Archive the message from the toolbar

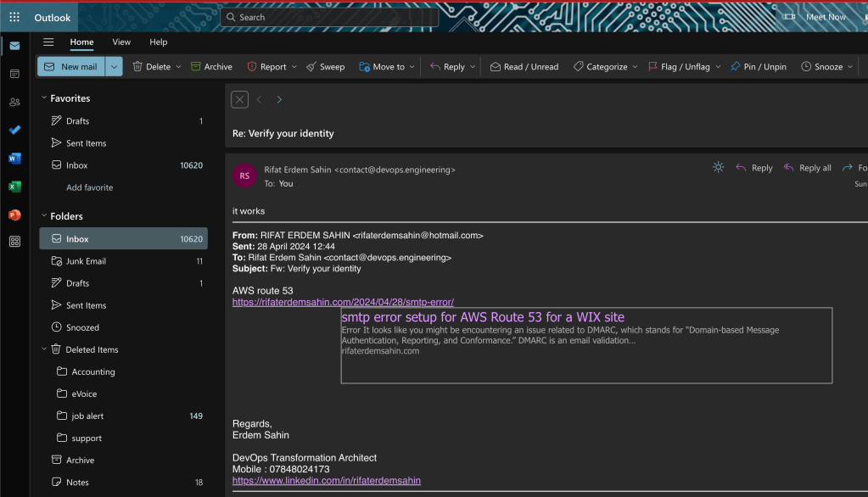211,66
